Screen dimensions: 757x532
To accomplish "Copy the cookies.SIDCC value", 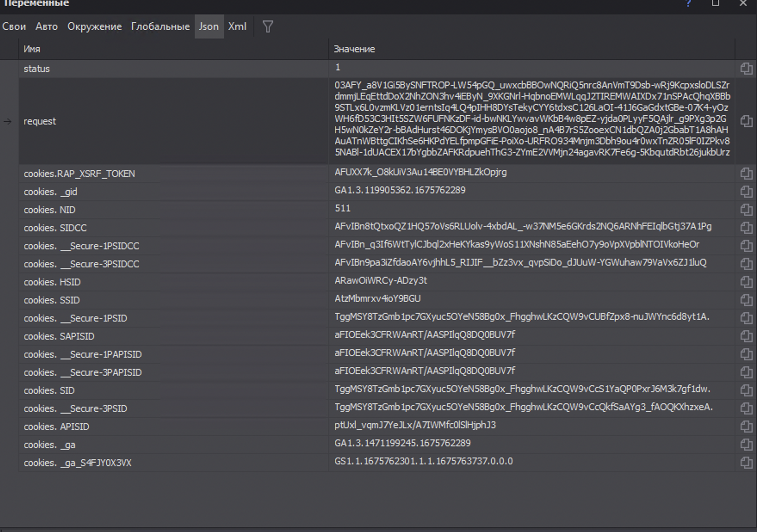I will click(746, 228).
